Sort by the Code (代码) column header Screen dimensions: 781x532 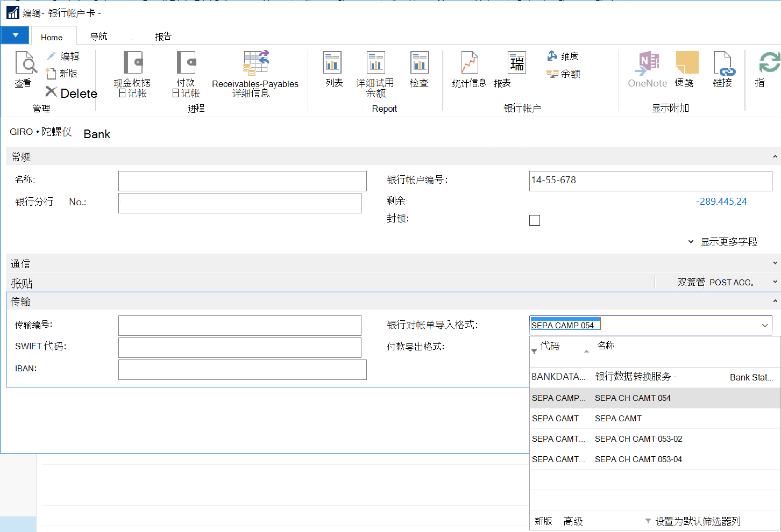coord(550,346)
